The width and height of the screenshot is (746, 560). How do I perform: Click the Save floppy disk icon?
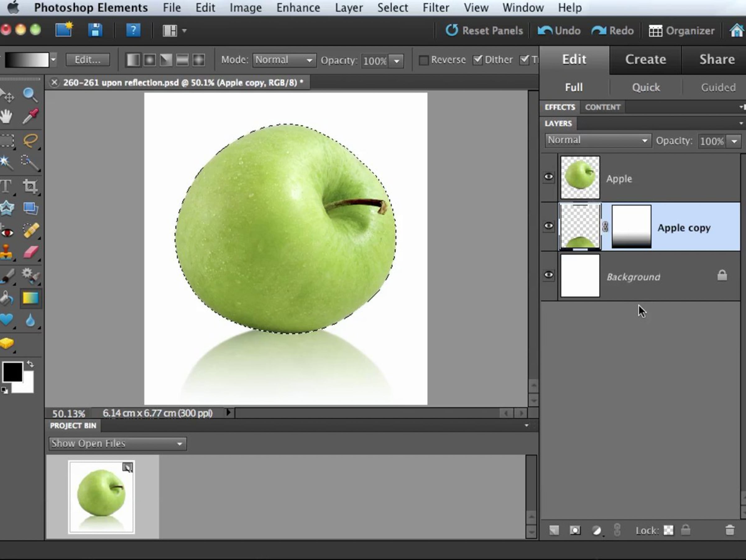pyautogui.click(x=95, y=30)
